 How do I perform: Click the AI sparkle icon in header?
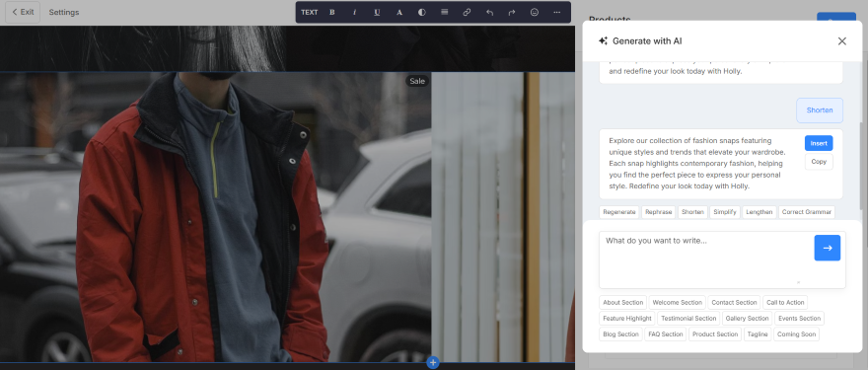[604, 41]
